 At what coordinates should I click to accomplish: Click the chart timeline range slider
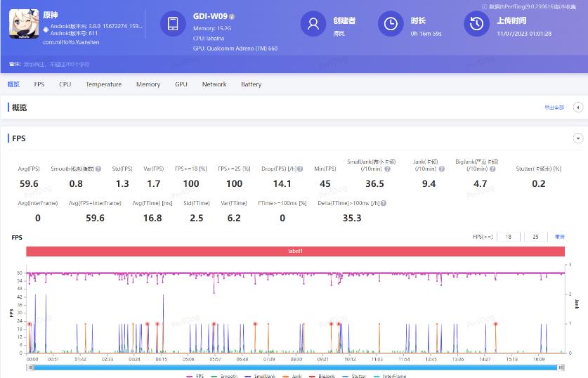pos(294,367)
